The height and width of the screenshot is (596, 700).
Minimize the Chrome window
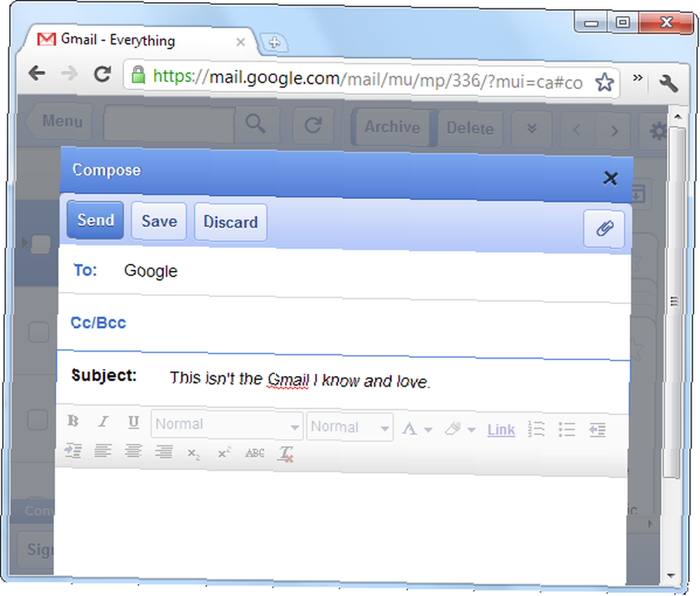click(591, 23)
